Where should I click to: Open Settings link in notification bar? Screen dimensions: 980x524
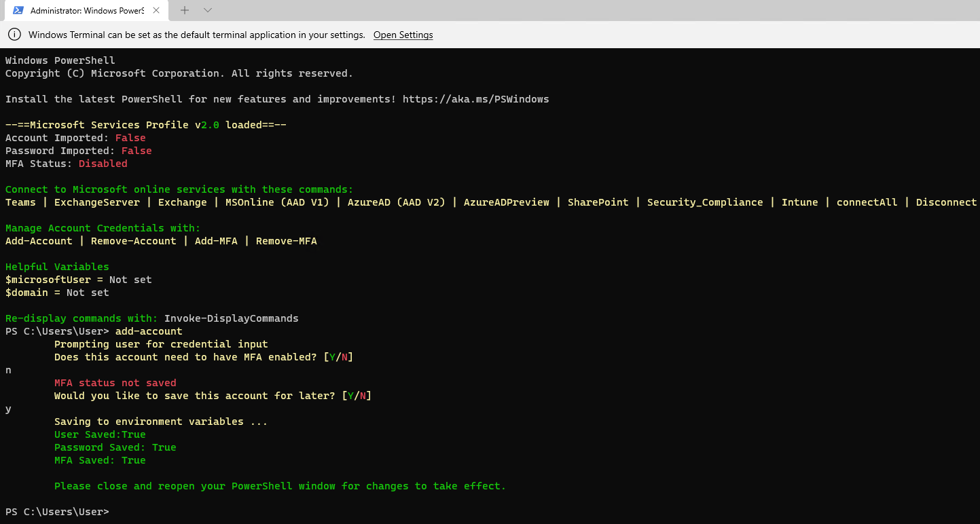403,35
